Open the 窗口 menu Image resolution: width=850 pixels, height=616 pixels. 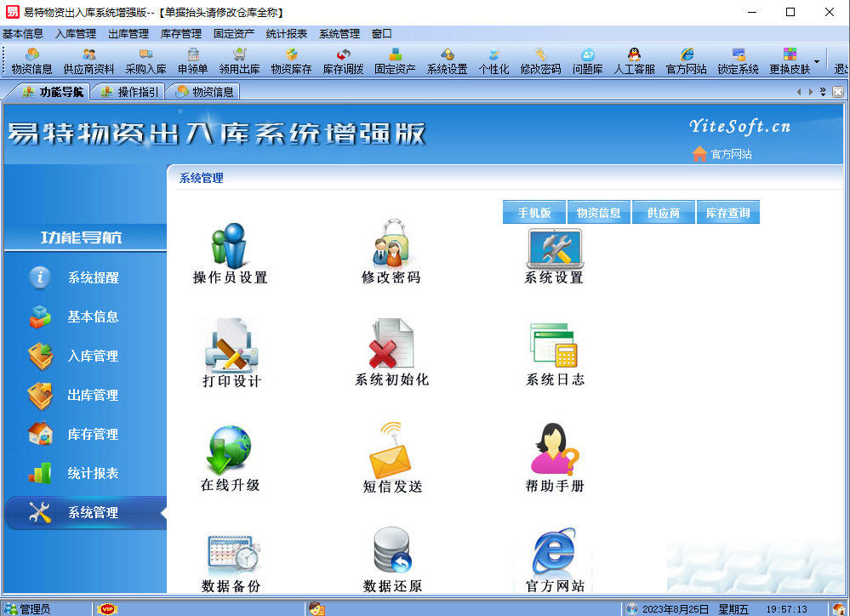(x=382, y=34)
